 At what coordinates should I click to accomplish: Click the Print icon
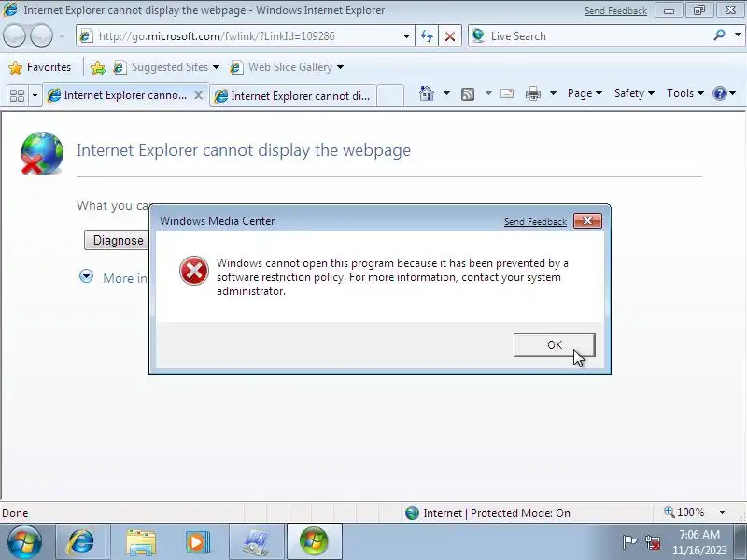point(532,93)
